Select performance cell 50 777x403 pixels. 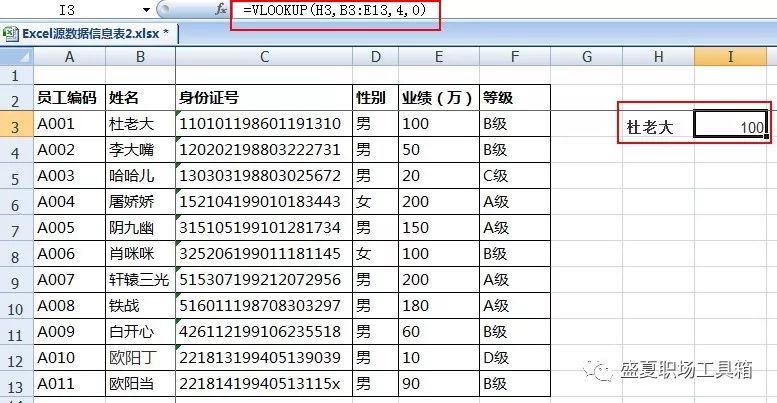point(439,150)
